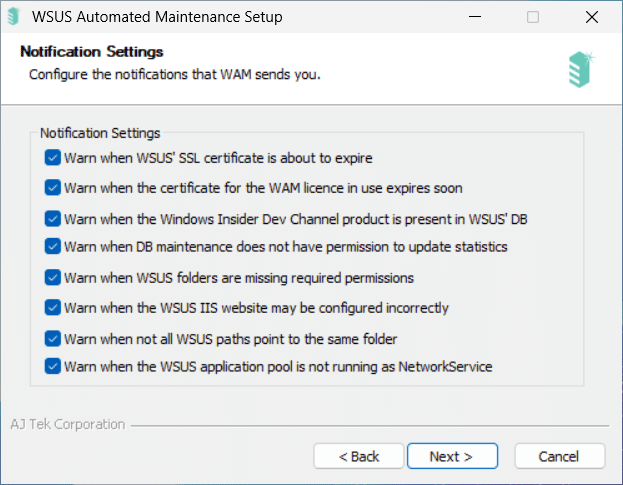Disable the Windows Insider Dev Channel warning
The image size is (623, 485).
pos(52,219)
